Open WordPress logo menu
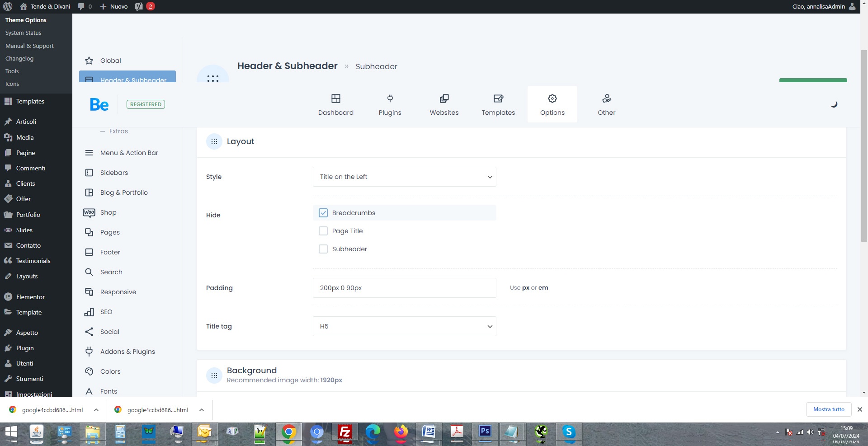This screenshot has height=446, width=868. [8, 6]
